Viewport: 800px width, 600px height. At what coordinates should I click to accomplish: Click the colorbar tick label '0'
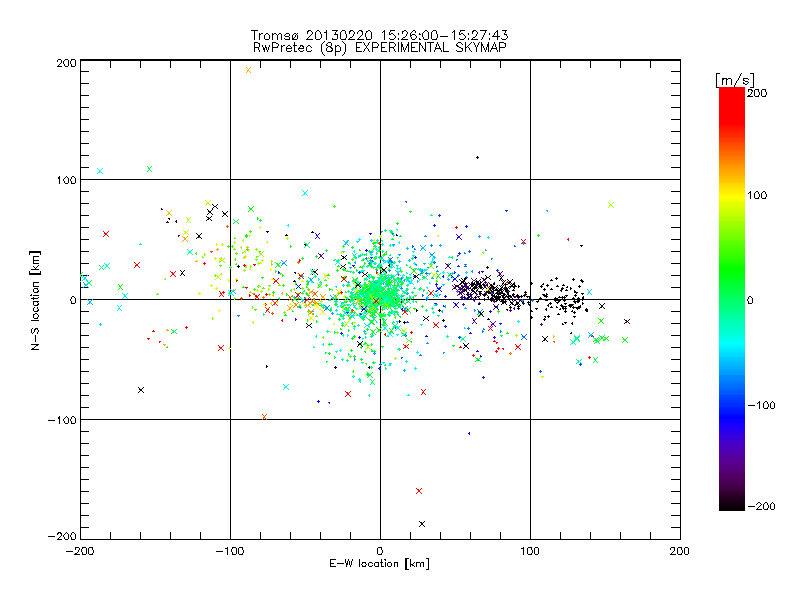tap(750, 300)
